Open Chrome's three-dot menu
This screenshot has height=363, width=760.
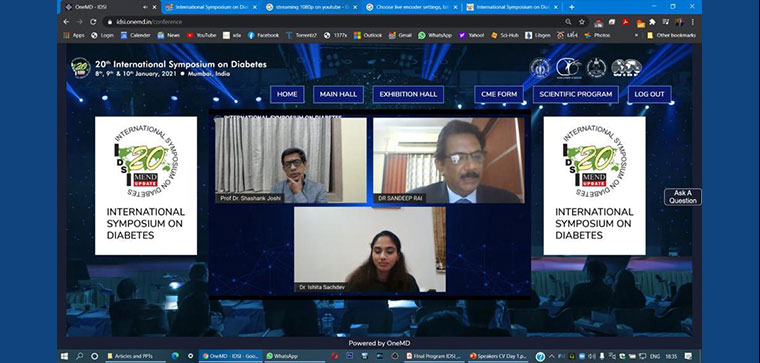693,22
